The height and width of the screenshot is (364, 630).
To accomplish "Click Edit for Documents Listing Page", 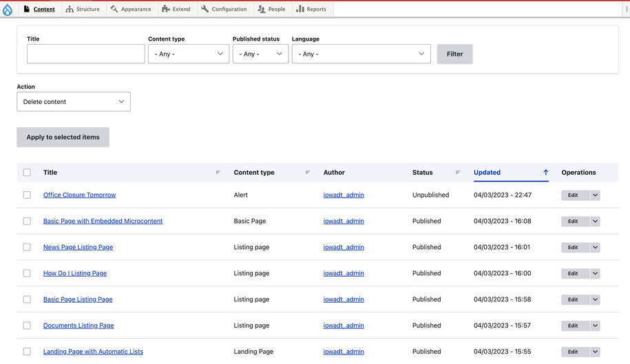I will [x=576, y=325].
